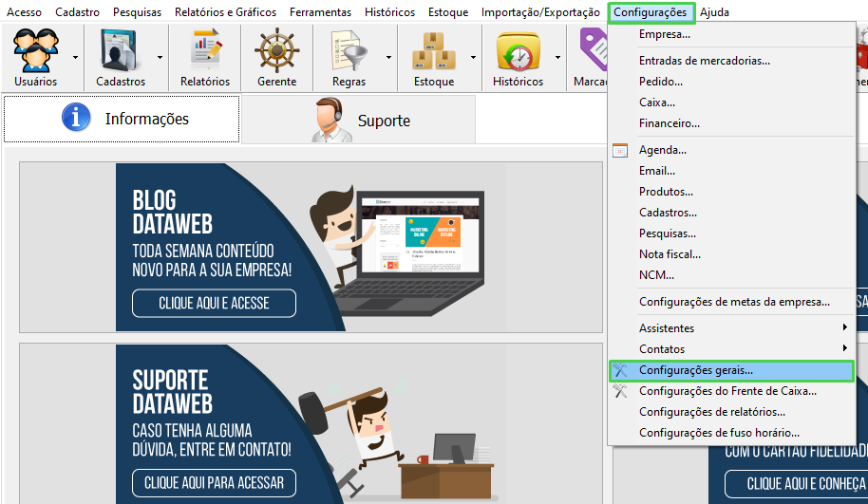Close the Configurações menu

point(651,12)
